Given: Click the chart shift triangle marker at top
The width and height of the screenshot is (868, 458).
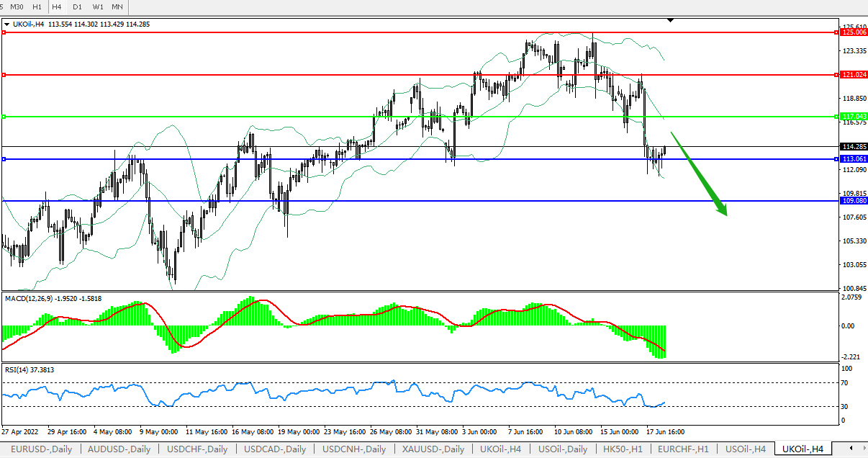Looking at the screenshot, I should tap(671, 21).
